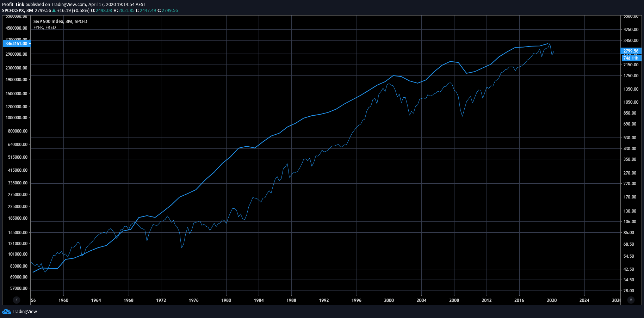The width and height of the screenshot is (644, 318).
Task: Click the 1750.00 right scale value
Action: coord(631,76)
